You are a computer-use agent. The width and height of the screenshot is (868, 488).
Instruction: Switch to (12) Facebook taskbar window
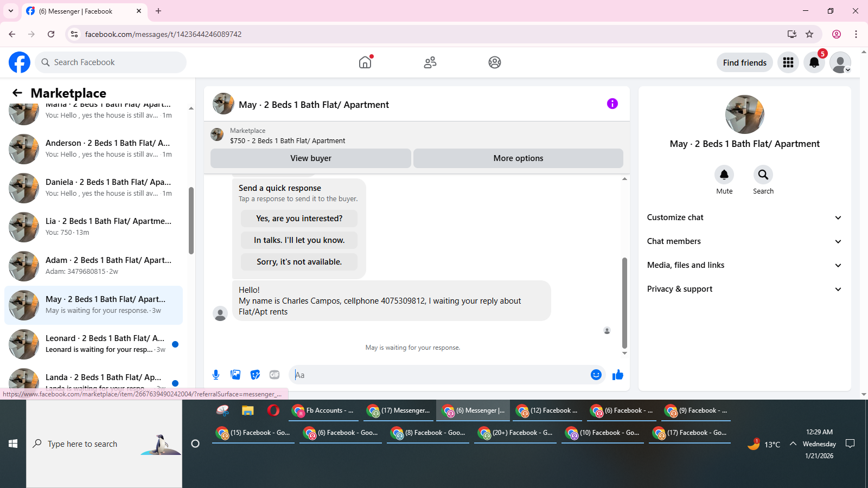tap(548, 410)
